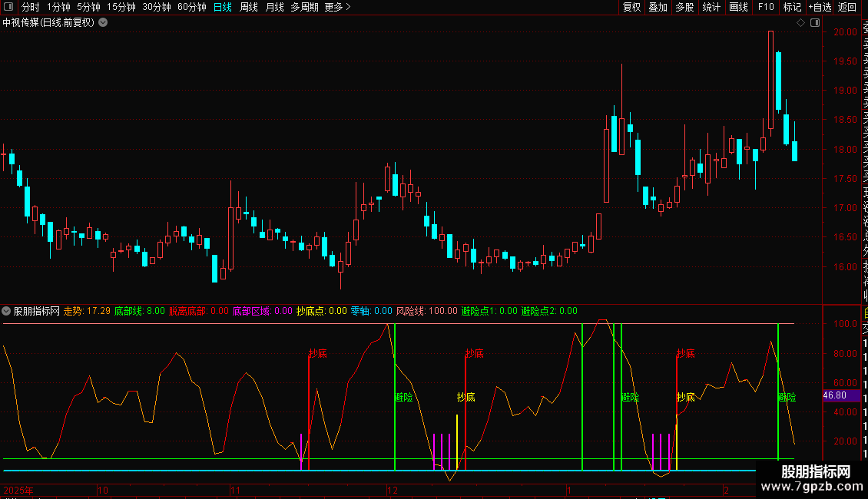The width and height of the screenshot is (868, 499).
Task: Switch to 60分钟 period
Action: pyautogui.click(x=191, y=7)
